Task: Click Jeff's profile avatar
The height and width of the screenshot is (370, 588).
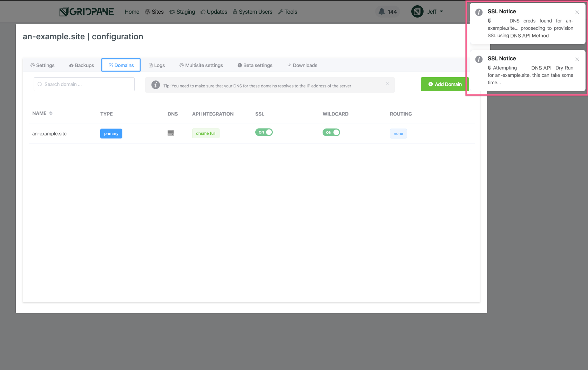Action: pos(417,12)
